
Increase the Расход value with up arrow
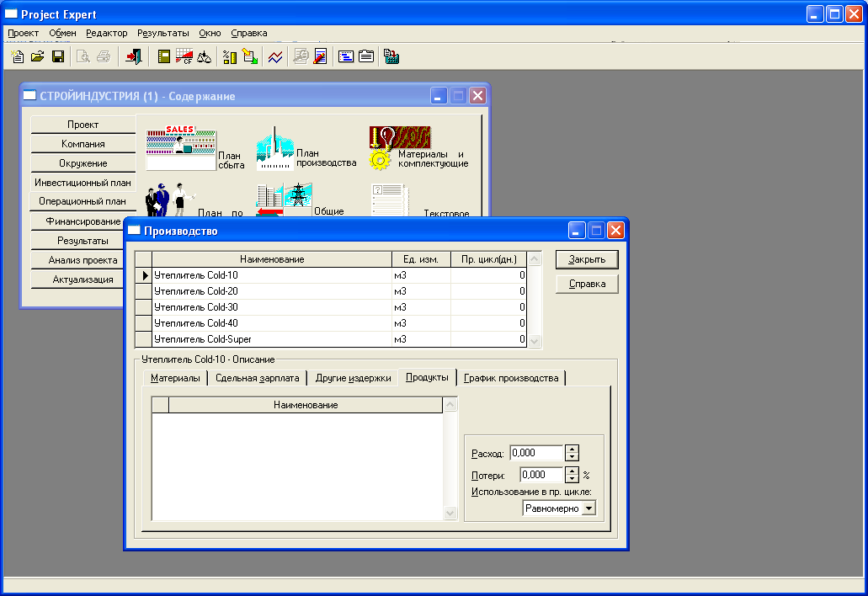[572, 449]
